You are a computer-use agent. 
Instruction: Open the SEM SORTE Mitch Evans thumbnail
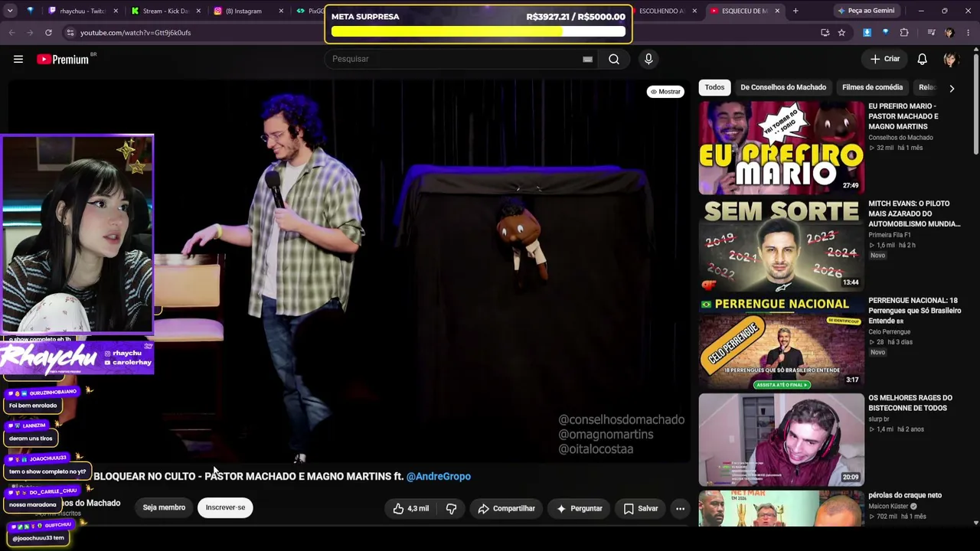(x=781, y=245)
